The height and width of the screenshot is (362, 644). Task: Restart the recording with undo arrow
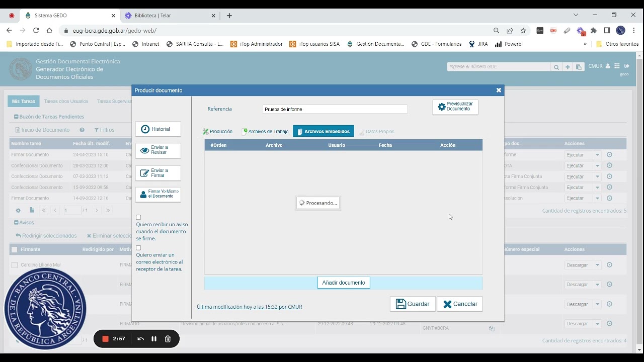point(140,339)
